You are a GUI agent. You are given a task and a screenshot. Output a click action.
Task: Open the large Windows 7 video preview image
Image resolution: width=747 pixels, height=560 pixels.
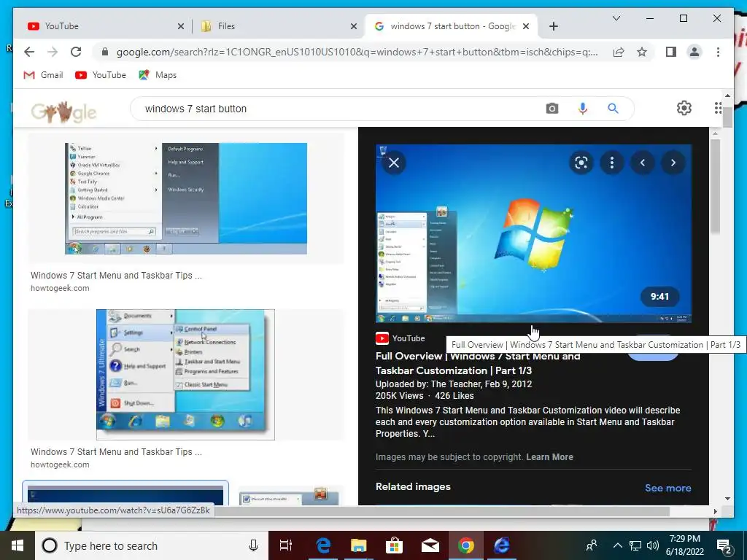click(533, 233)
